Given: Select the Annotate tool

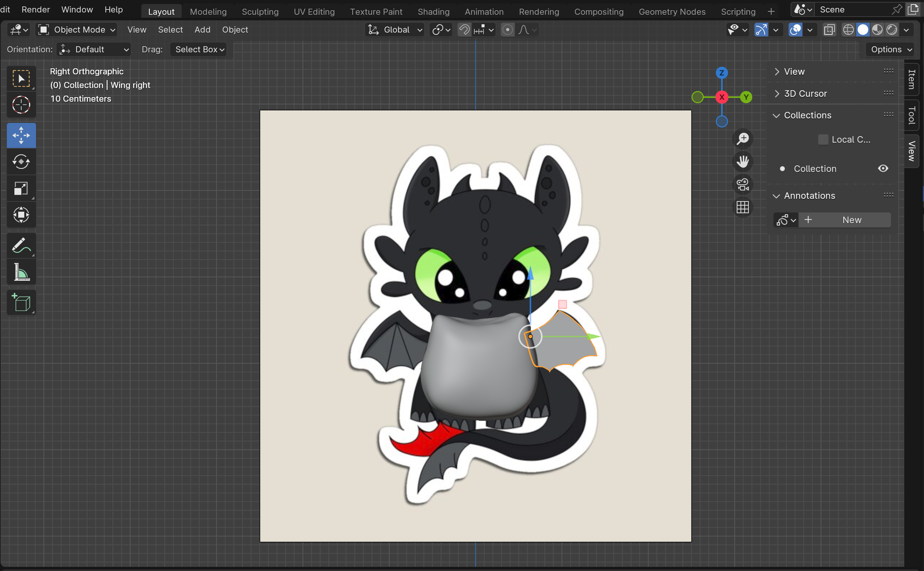Looking at the screenshot, I should 21,245.
